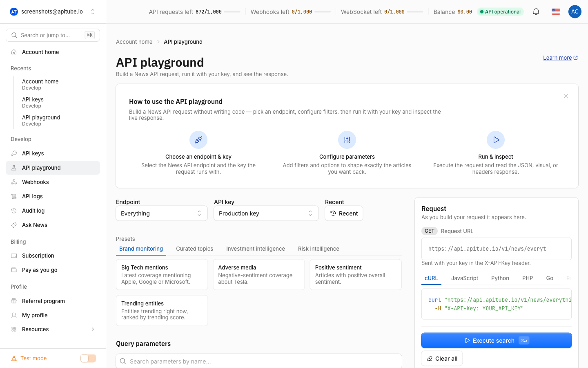The height and width of the screenshot is (368, 588).
Task: Click the Clear all button
Action: point(442,359)
